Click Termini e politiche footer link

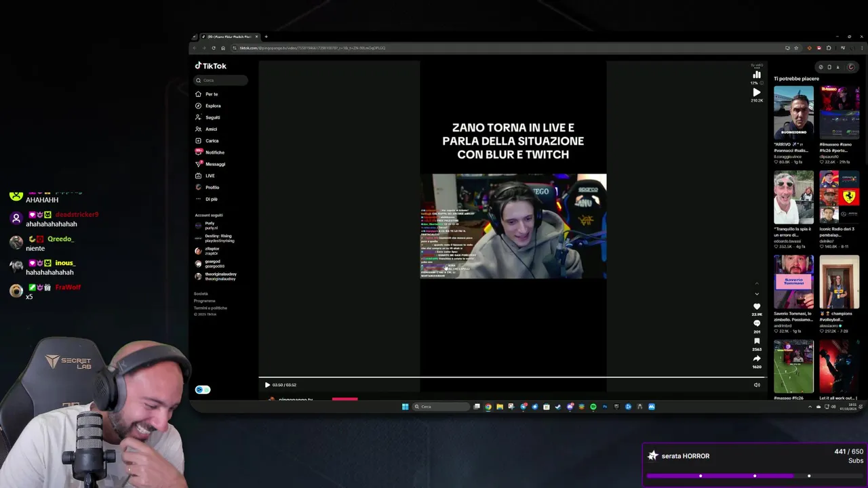click(210, 308)
